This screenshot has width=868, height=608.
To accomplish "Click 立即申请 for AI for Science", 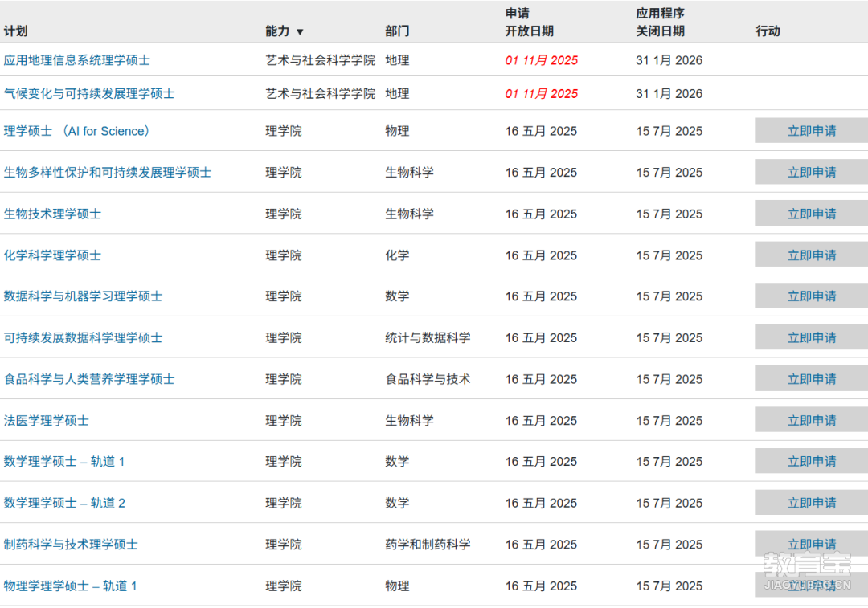I will pyautogui.click(x=812, y=131).
